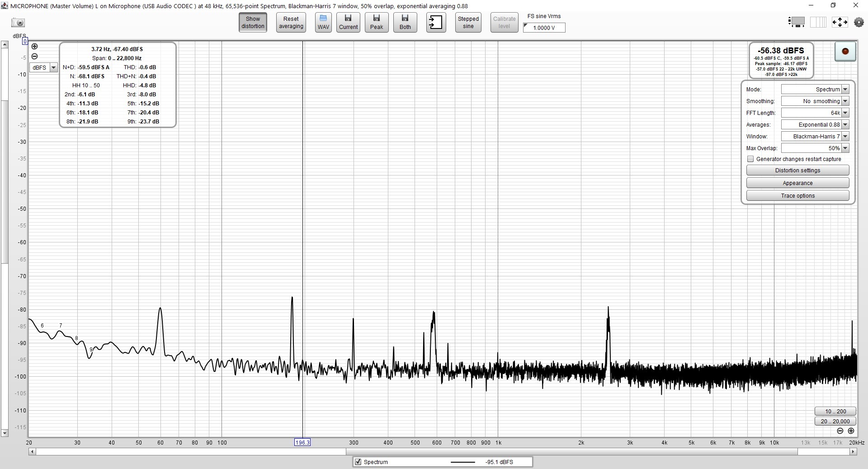Open Distortion settings

pyautogui.click(x=797, y=171)
